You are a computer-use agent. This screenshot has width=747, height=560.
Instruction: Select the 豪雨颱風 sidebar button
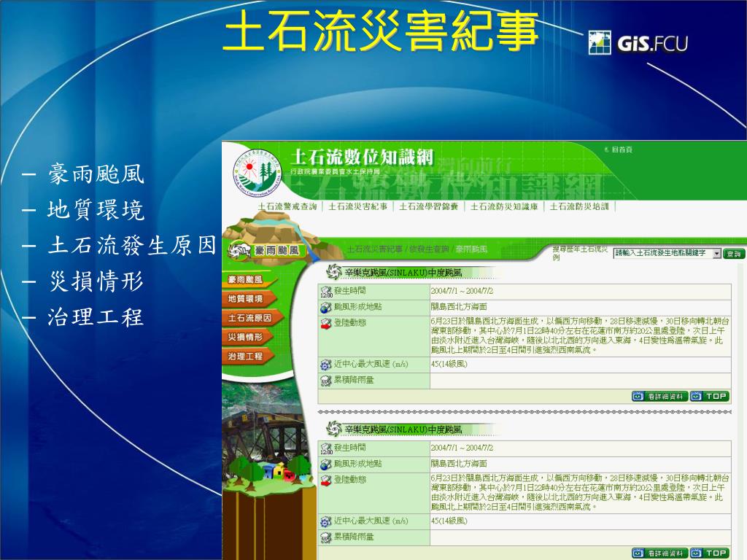[x=248, y=280]
